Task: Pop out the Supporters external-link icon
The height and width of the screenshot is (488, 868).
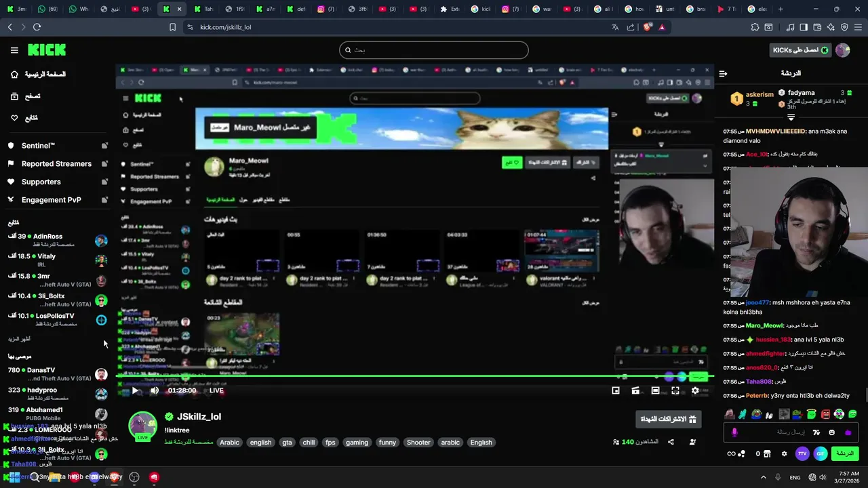Action: (104, 182)
